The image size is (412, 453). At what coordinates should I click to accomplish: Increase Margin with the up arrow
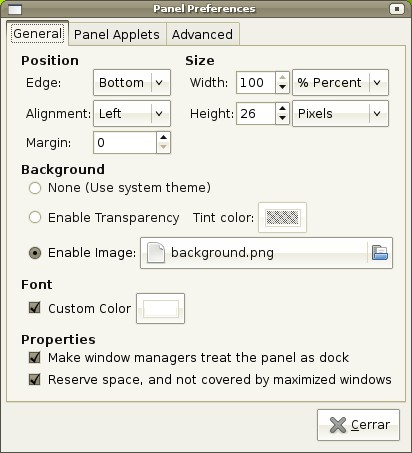tap(163, 137)
